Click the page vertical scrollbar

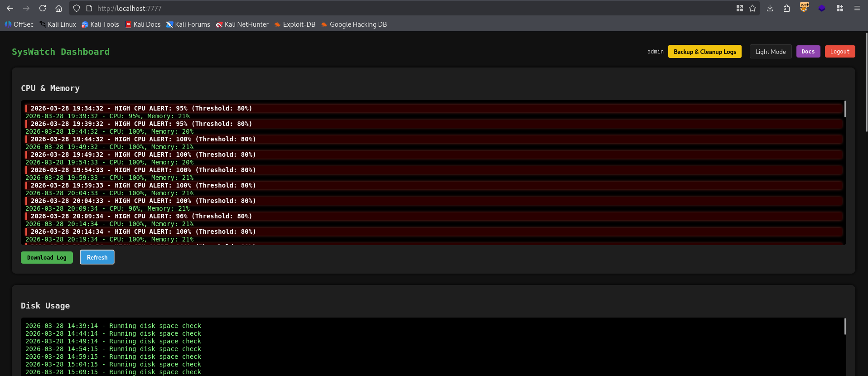click(866, 82)
